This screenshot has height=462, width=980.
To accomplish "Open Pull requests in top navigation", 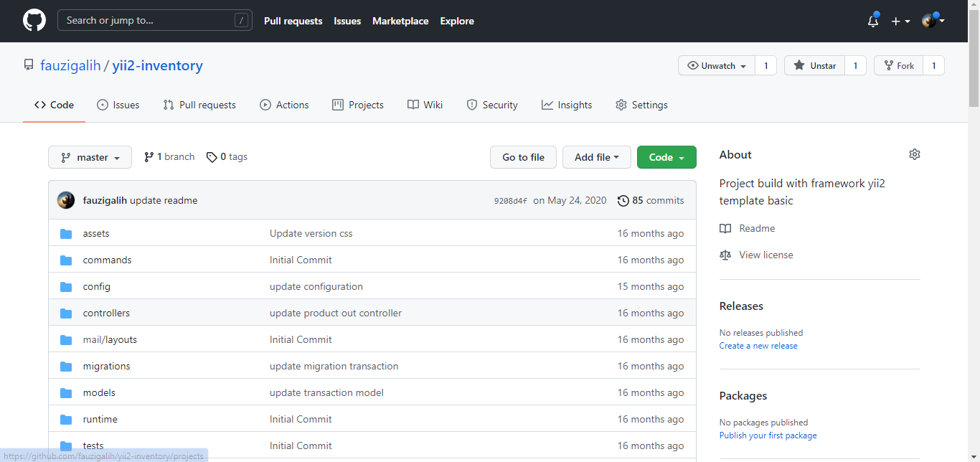I will click(293, 21).
